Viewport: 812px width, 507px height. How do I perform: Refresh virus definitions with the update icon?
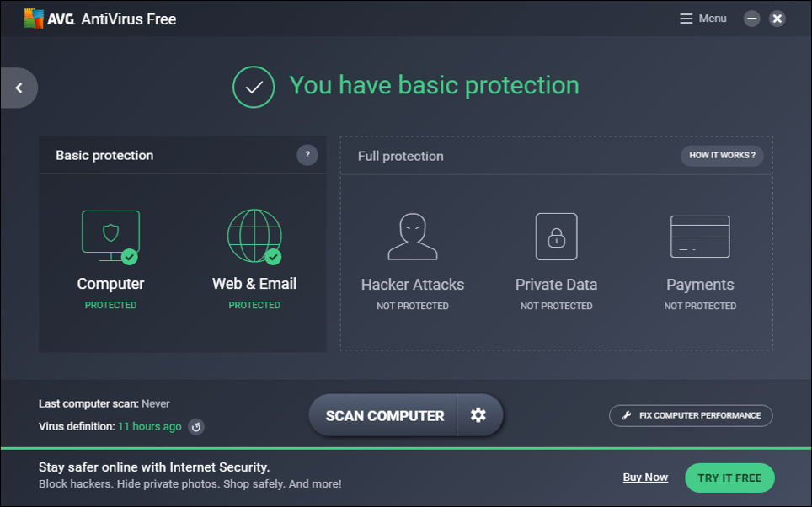196,427
